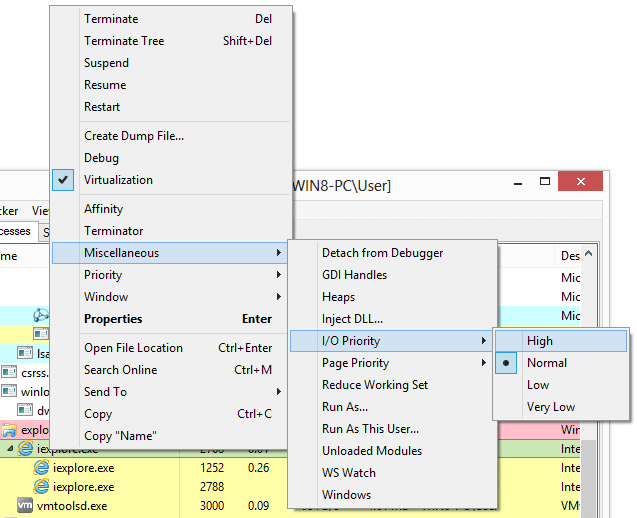
Task: Expand the Window submenu
Action: pyautogui.click(x=170, y=297)
